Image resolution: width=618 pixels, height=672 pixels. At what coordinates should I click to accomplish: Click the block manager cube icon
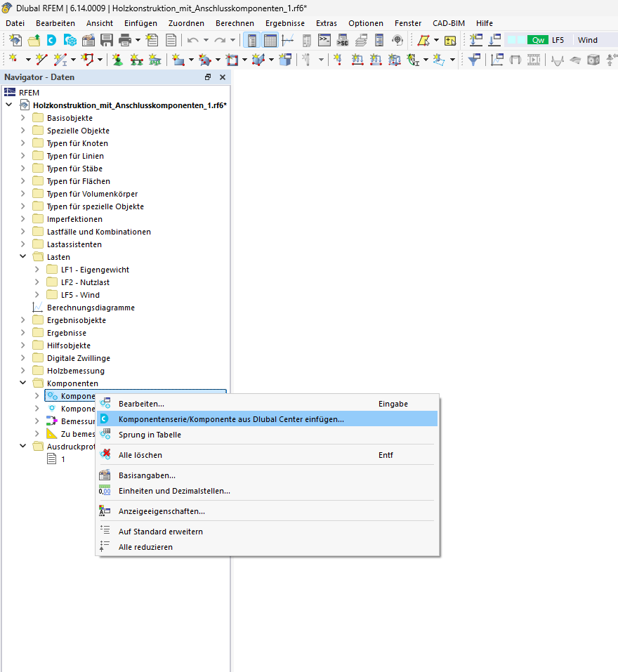tap(70, 40)
